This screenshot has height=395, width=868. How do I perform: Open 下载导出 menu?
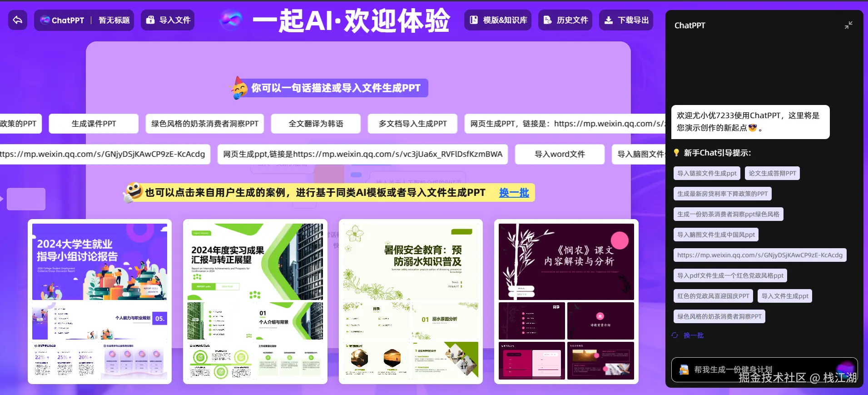click(x=626, y=20)
